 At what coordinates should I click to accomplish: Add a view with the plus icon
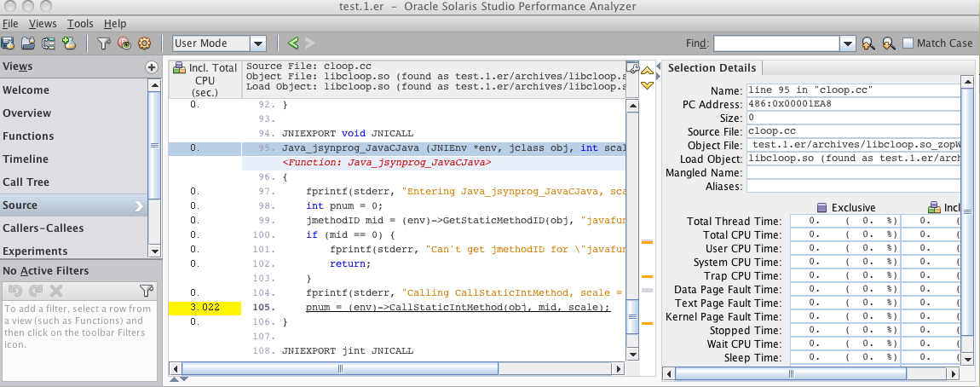tap(151, 66)
